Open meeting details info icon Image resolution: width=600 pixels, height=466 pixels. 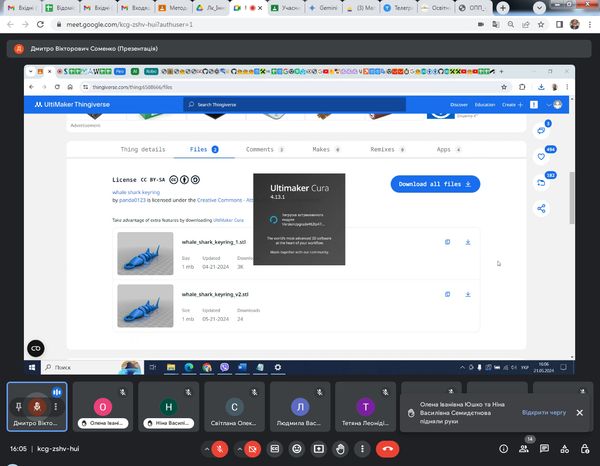[503, 449]
